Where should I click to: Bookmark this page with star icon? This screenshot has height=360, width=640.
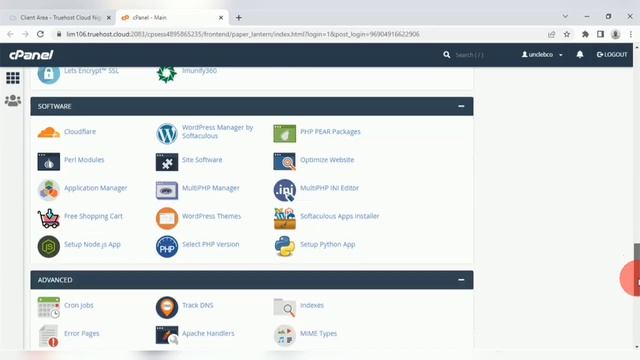coord(567,34)
